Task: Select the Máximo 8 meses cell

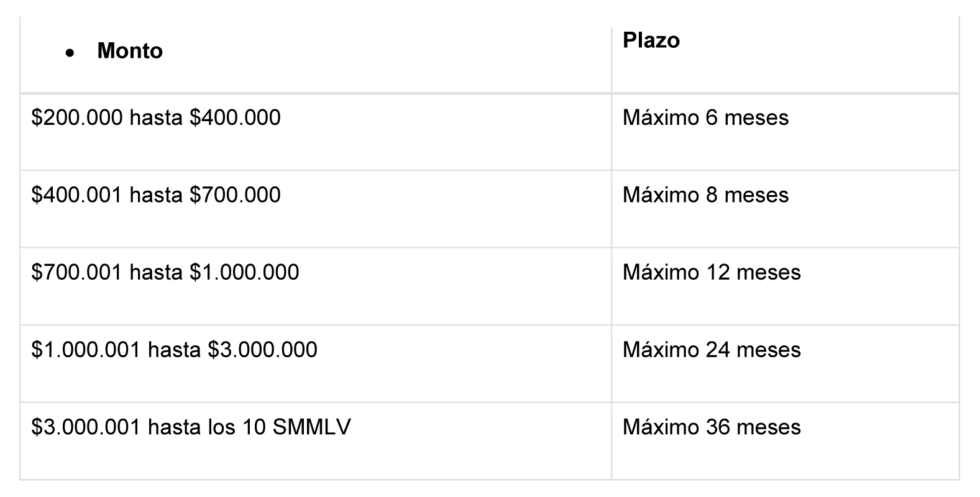Action: pyautogui.click(x=785, y=209)
